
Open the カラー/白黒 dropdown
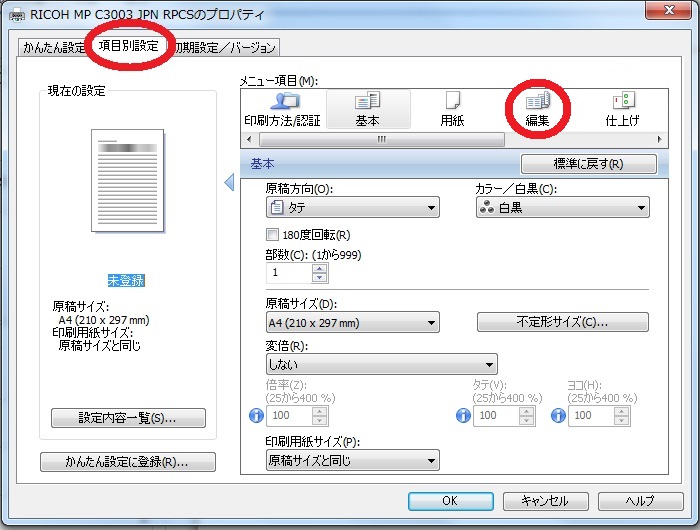pyautogui.click(x=562, y=208)
